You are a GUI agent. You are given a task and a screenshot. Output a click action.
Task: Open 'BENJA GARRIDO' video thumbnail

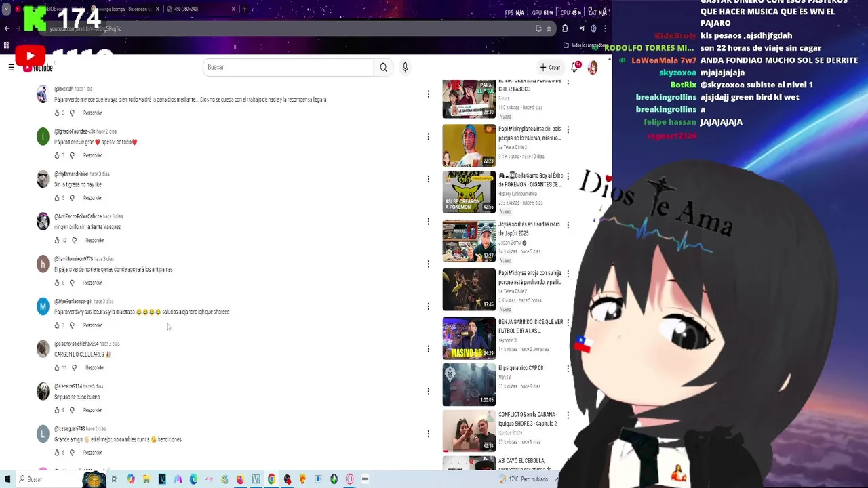[469, 338]
